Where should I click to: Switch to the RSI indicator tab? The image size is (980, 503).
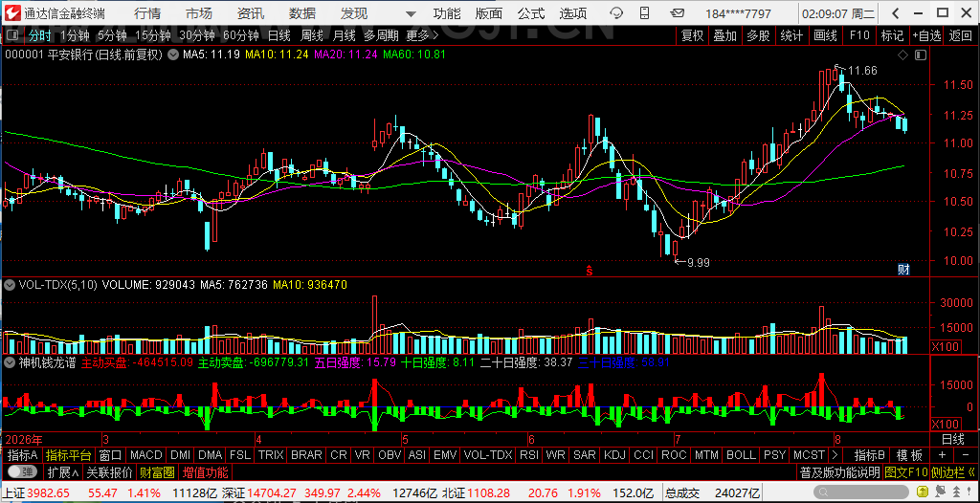click(529, 455)
